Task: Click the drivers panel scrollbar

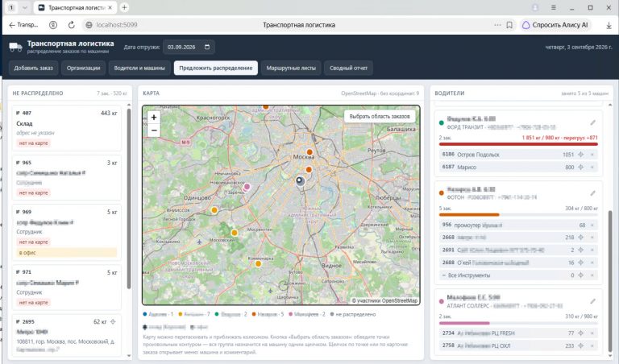Action: [x=610, y=282]
